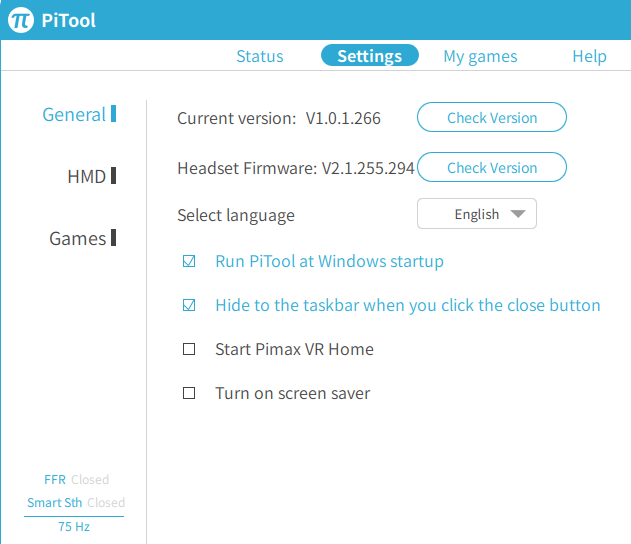This screenshot has width=631, height=544.
Task: Open the English language dropdown
Action: (x=476, y=214)
